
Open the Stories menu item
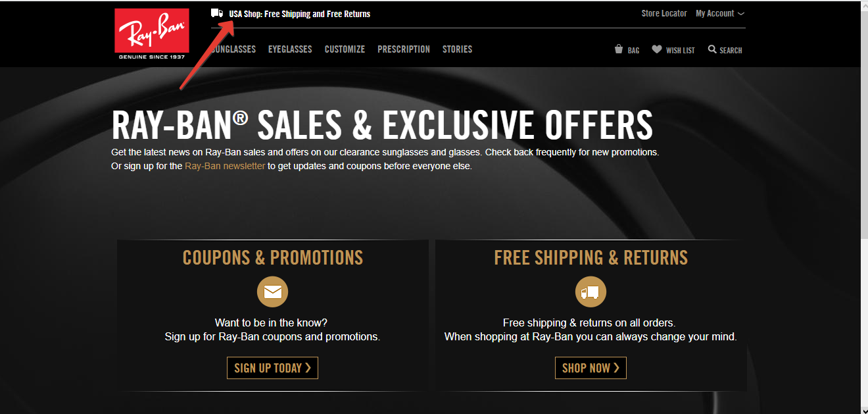tap(457, 49)
